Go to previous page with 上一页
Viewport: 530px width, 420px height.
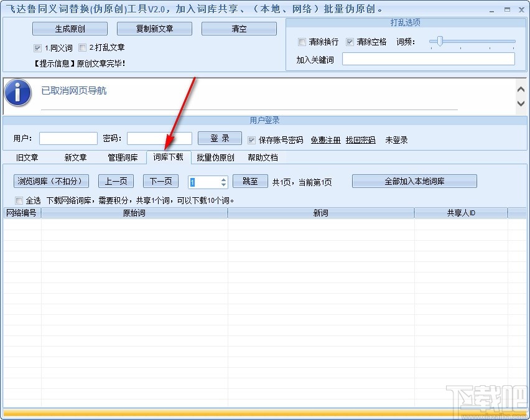tap(116, 181)
